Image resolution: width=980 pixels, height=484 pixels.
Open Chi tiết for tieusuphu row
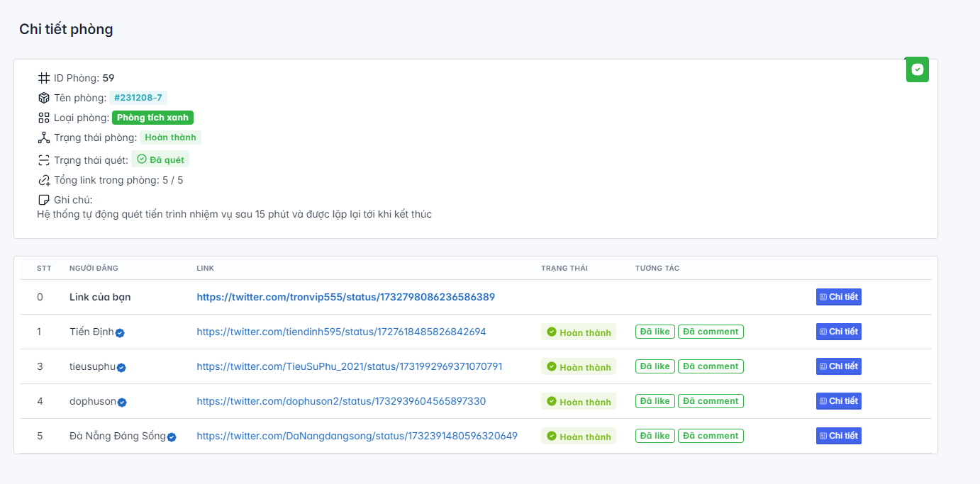[x=838, y=366]
